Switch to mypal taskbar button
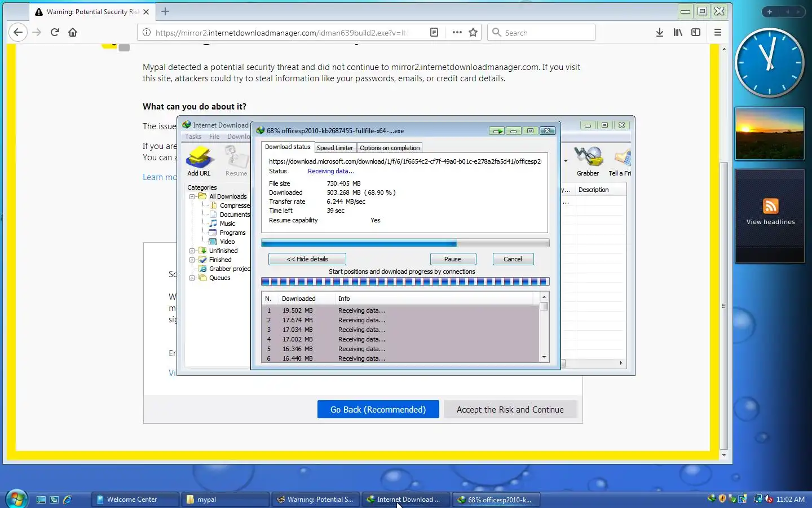The width and height of the screenshot is (812, 508). (225, 499)
